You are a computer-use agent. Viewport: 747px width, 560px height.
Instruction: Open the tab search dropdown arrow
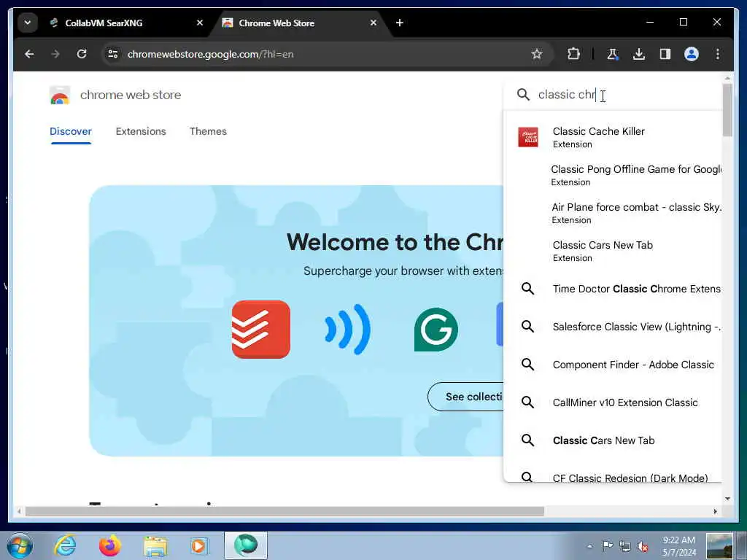[28, 23]
